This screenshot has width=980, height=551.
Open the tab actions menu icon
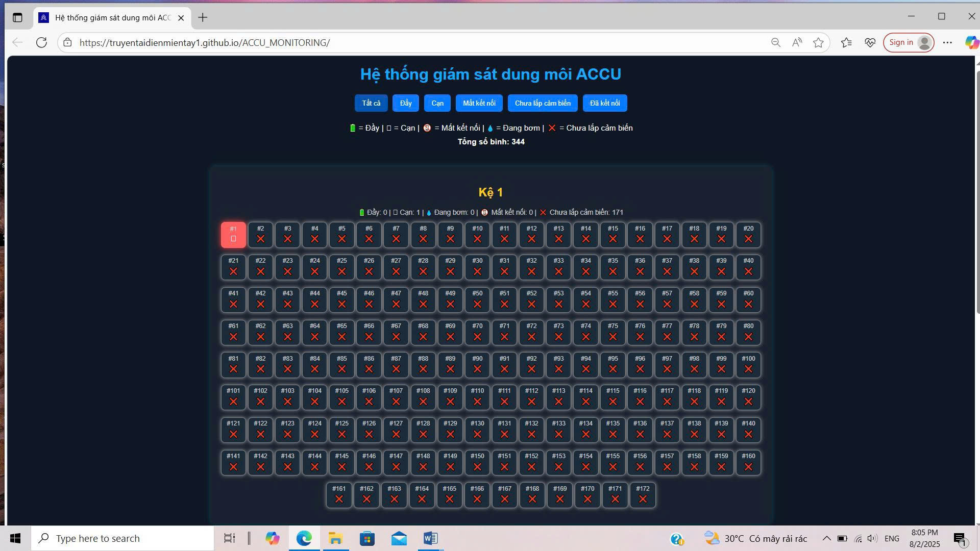17,18
